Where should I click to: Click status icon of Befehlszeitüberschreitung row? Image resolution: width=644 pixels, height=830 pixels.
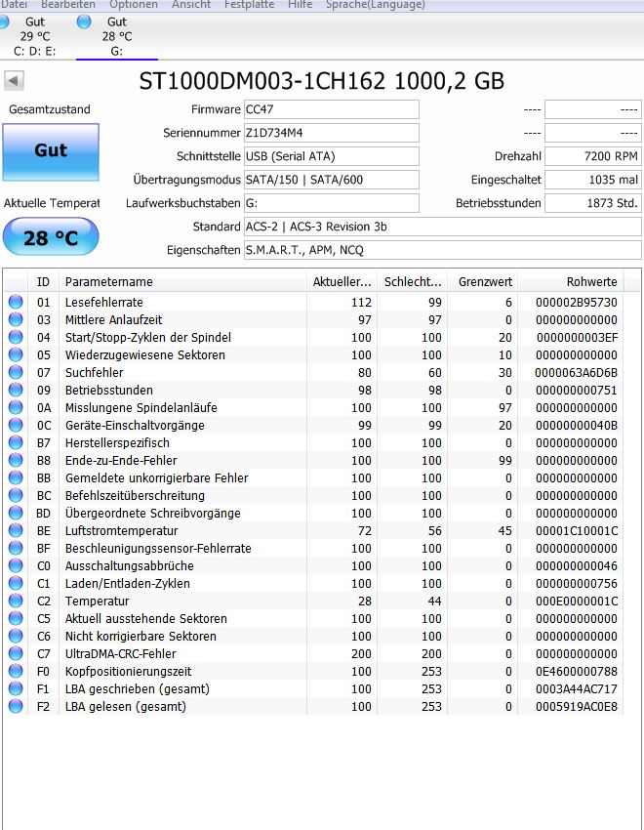16,495
